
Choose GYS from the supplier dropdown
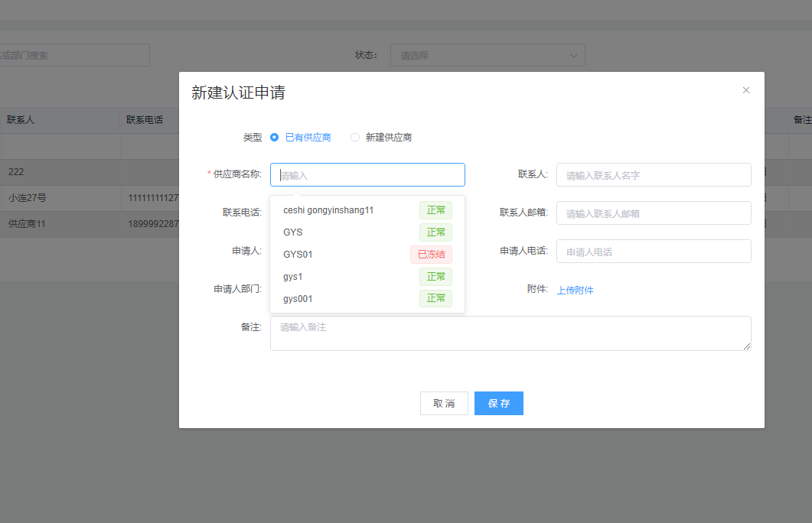pyautogui.click(x=293, y=232)
